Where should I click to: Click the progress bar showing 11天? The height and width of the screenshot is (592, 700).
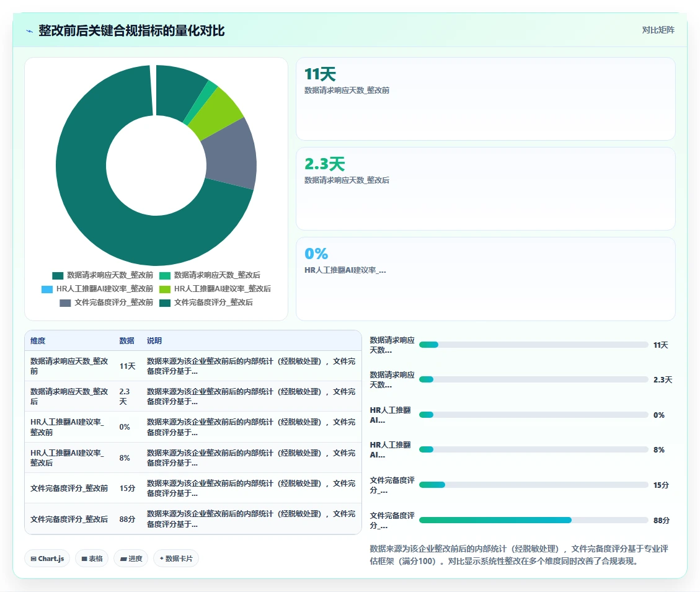tap(533, 345)
